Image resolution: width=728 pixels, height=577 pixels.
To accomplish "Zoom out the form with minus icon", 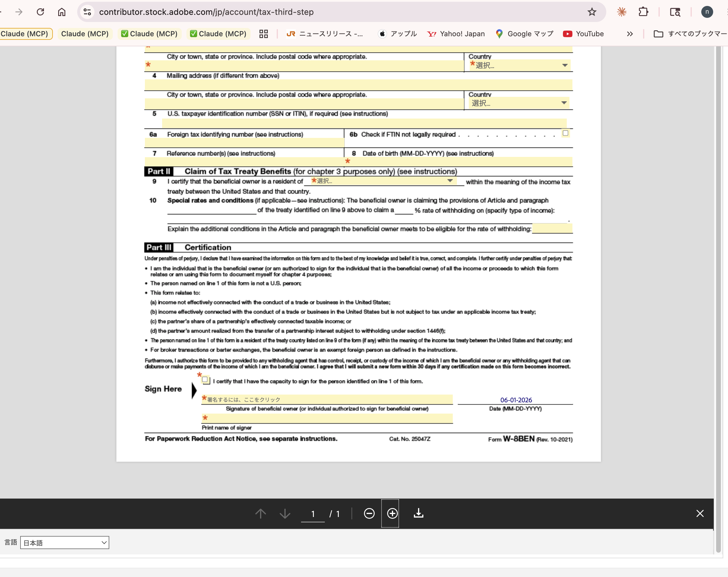I will (x=369, y=513).
